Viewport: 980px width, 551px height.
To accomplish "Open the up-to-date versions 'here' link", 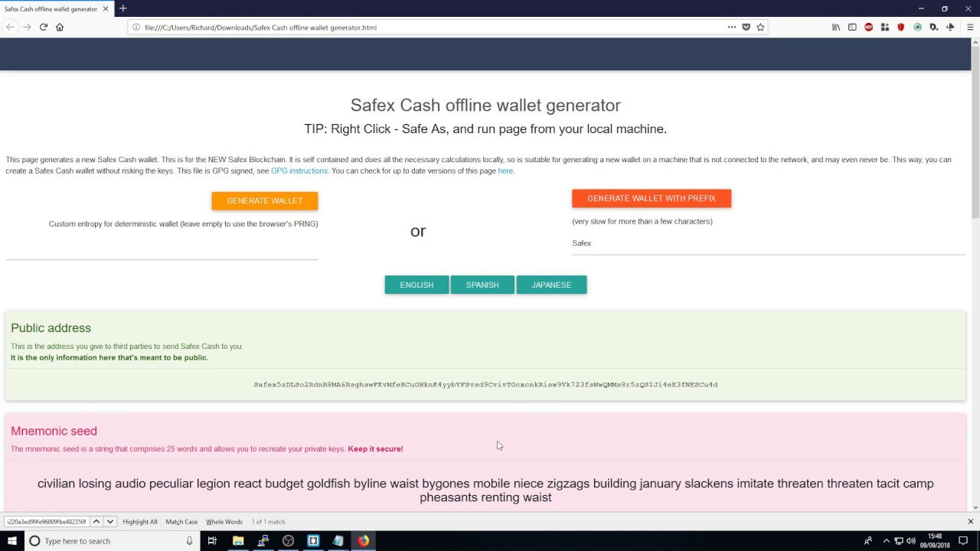I will [x=506, y=171].
